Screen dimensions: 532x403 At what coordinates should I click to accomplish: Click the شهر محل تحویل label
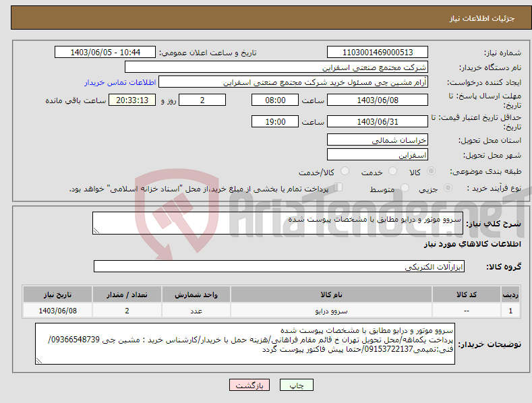(x=492, y=155)
